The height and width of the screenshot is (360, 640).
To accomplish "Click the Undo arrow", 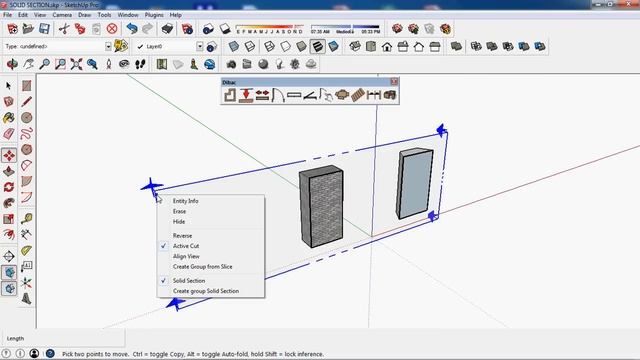I will [x=131, y=29].
